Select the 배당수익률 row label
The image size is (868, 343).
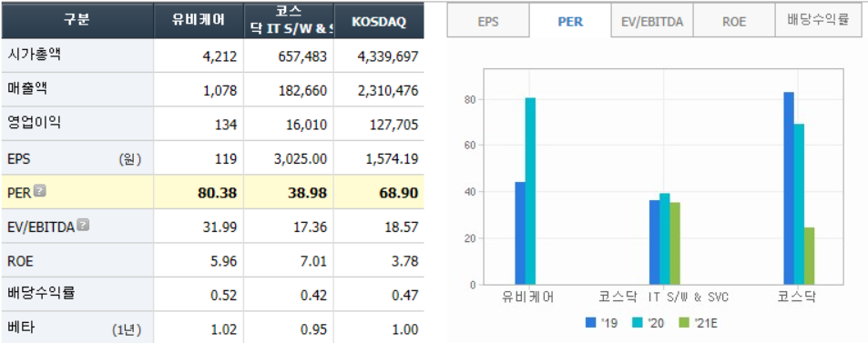[x=42, y=293]
